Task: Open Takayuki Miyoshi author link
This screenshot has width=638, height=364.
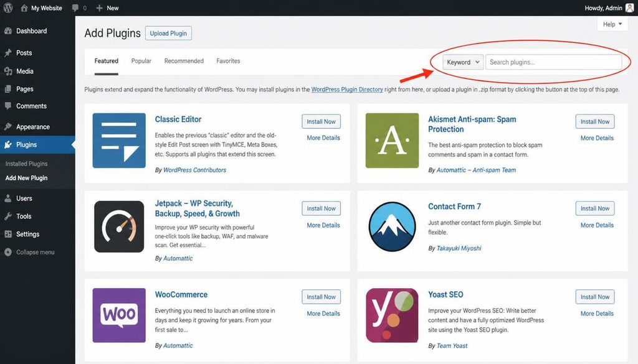Action: click(x=459, y=248)
